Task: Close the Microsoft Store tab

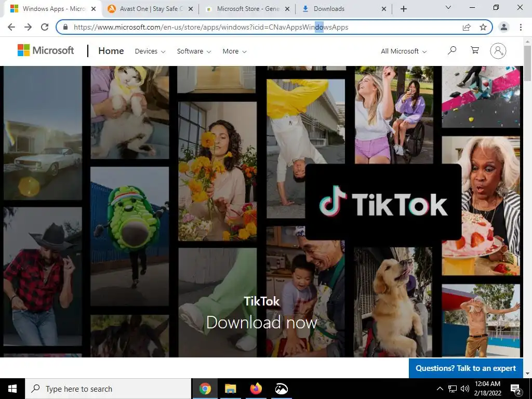Action: tap(287, 9)
